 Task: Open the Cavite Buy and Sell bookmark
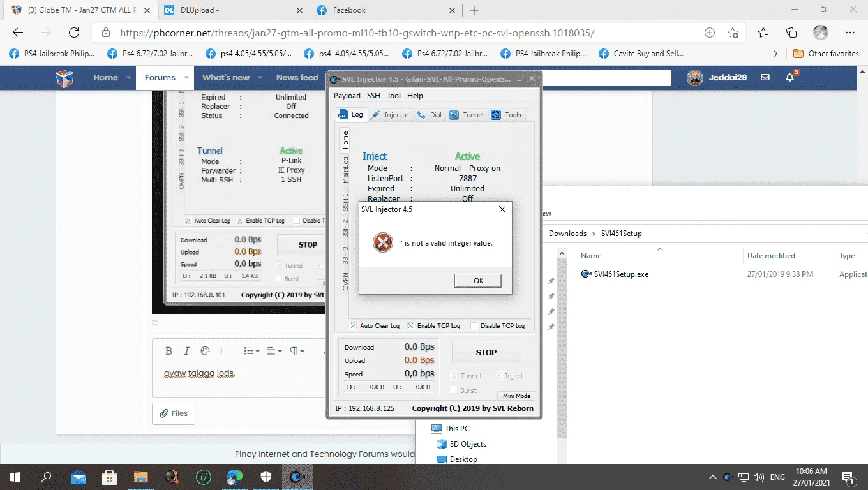(642, 54)
